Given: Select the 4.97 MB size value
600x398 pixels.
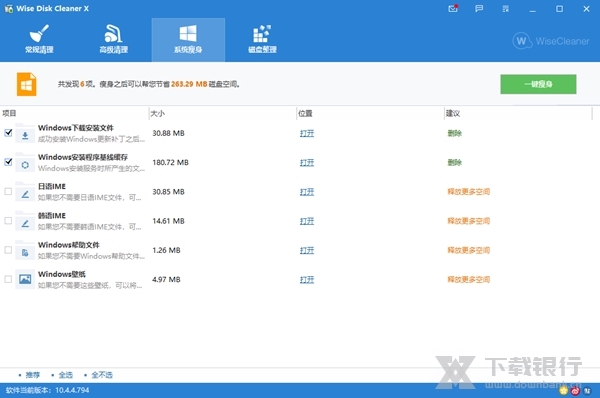Looking at the screenshot, I should coord(166,280).
